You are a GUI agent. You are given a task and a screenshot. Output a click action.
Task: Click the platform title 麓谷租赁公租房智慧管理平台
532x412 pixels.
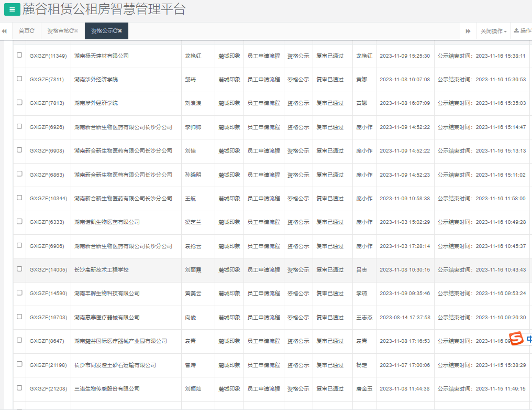[x=104, y=9]
